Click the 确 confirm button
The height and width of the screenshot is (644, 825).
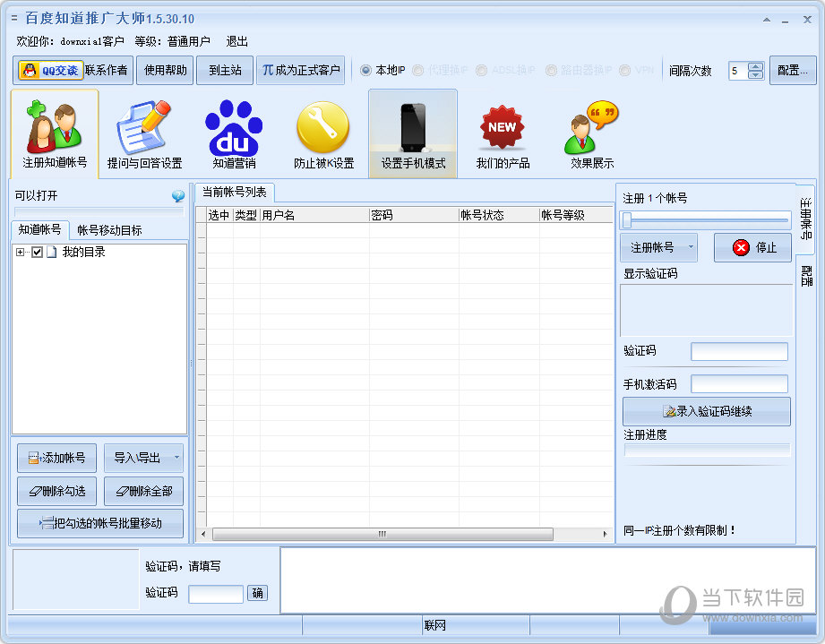257,593
